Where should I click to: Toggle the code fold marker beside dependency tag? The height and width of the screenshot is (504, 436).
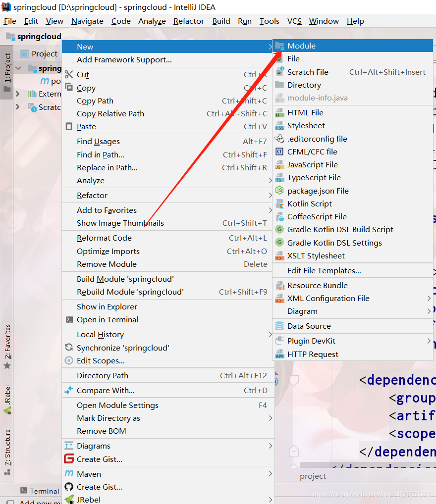click(294, 381)
